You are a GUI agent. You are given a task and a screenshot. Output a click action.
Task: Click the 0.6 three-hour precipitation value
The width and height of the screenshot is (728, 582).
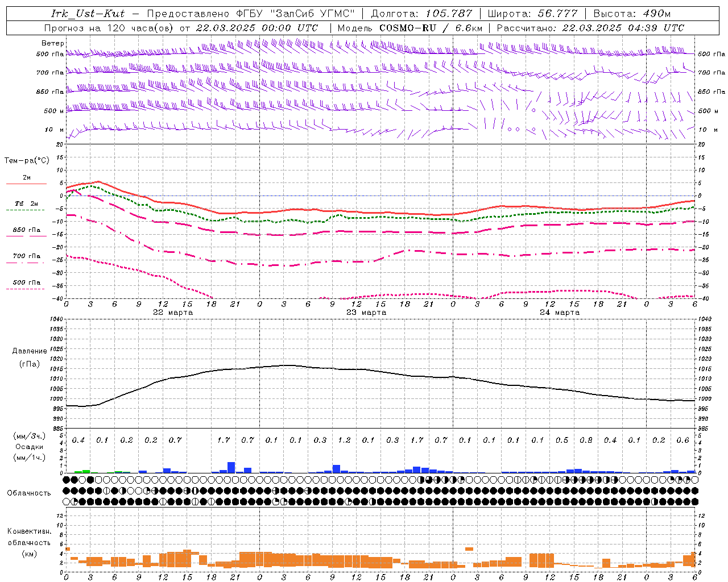tap(682, 440)
